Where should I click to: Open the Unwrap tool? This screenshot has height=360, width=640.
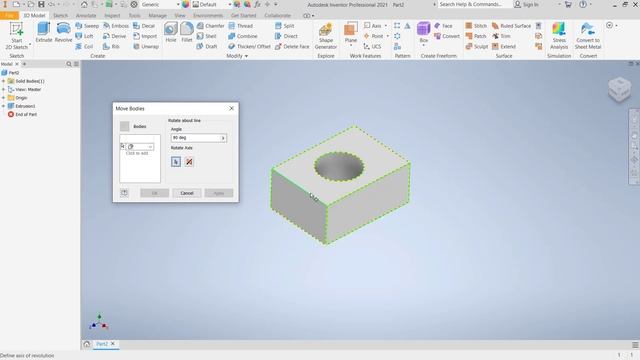click(x=146, y=47)
